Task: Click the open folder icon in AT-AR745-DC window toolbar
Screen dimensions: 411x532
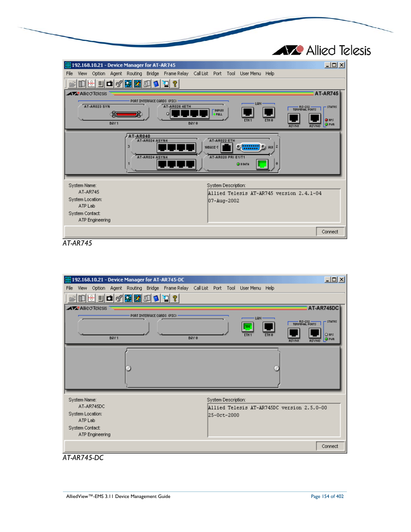Action: [x=72, y=299]
